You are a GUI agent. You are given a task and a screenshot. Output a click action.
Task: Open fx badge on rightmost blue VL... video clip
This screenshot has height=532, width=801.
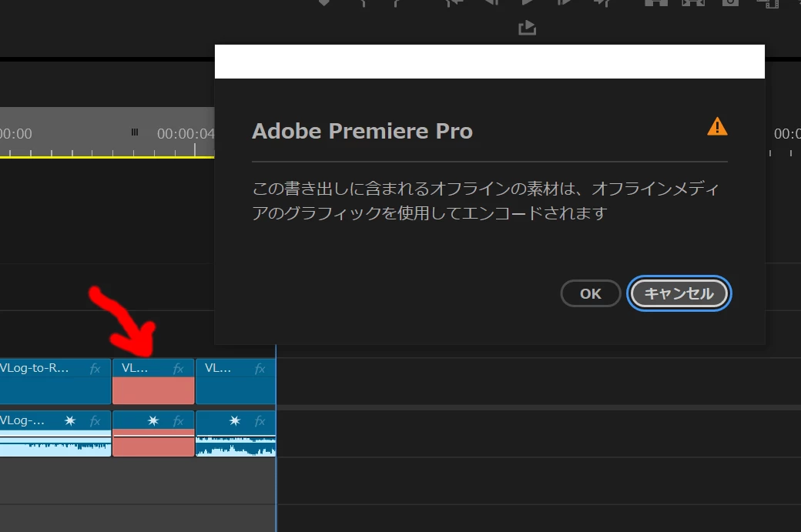tap(260, 369)
